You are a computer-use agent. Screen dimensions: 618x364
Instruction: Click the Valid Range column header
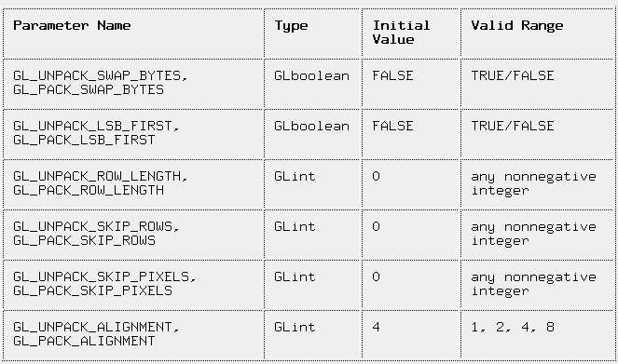(x=516, y=25)
